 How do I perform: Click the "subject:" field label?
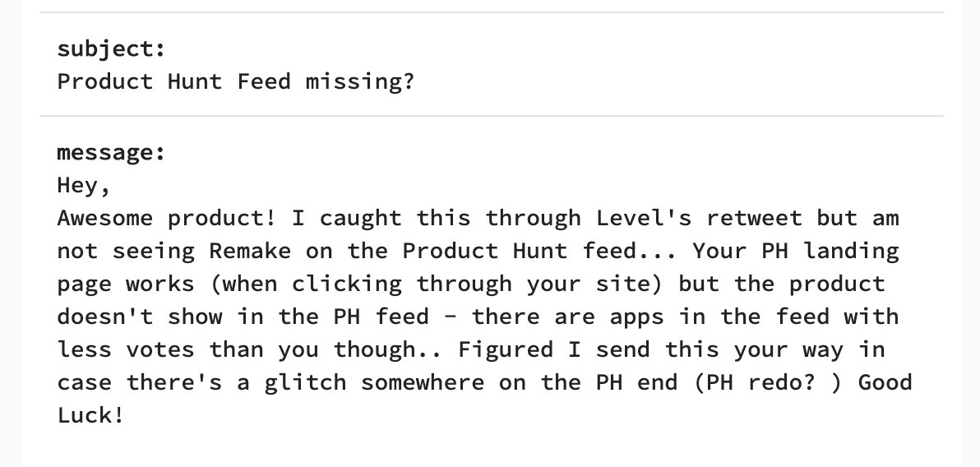(111, 49)
